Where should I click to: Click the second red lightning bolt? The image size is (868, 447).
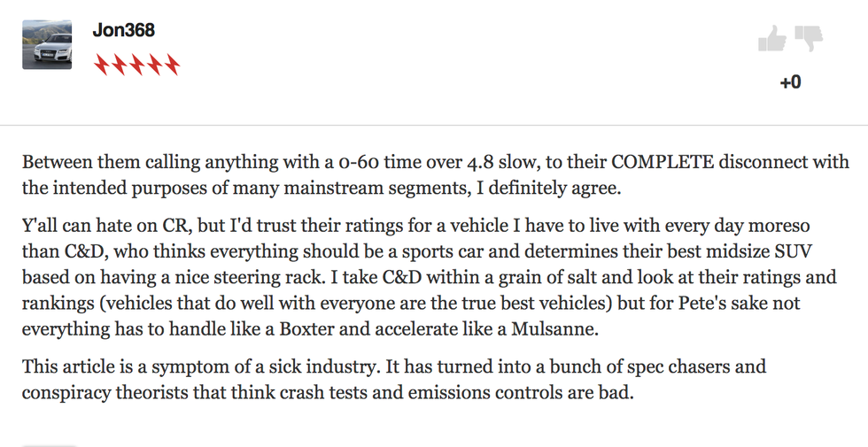point(119,65)
